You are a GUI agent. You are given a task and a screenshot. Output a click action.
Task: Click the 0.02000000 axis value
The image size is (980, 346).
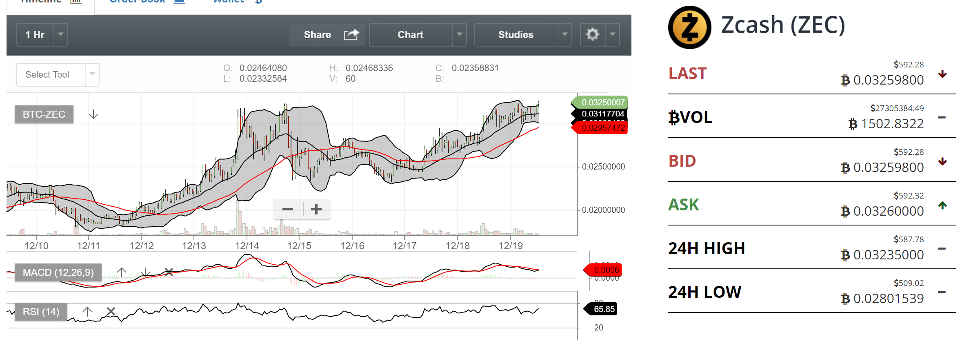(x=603, y=210)
